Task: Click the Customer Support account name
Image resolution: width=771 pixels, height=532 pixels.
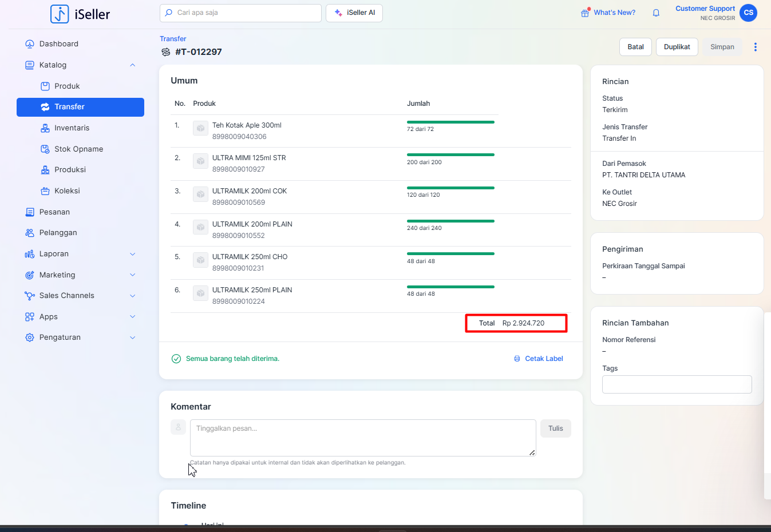Action: coord(705,9)
